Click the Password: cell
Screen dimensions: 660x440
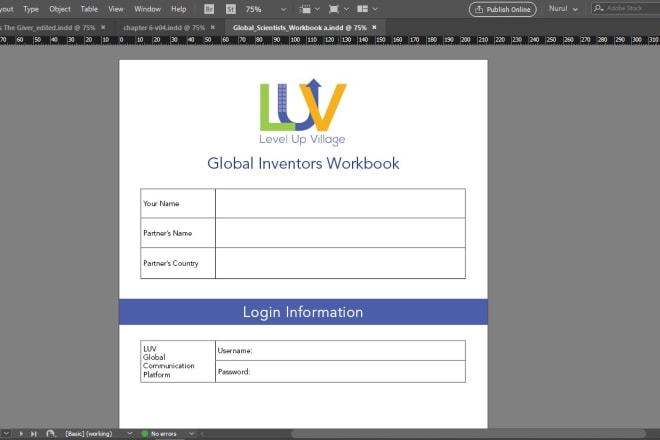pyautogui.click(x=341, y=371)
